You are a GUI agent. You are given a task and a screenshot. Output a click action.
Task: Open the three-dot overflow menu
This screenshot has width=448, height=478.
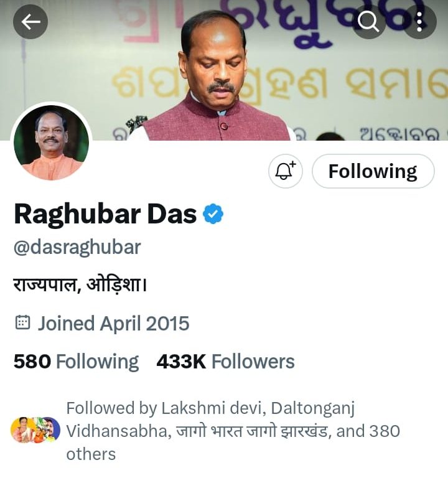point(419,22)
